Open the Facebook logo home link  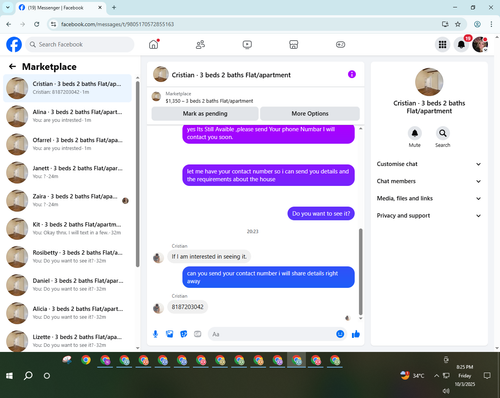tap(14, 44)
